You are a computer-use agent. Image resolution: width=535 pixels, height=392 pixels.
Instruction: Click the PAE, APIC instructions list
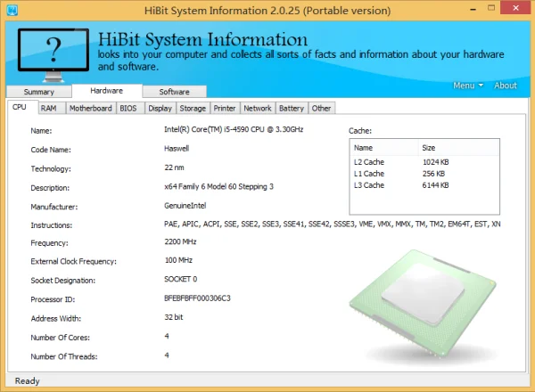point(332,224)
